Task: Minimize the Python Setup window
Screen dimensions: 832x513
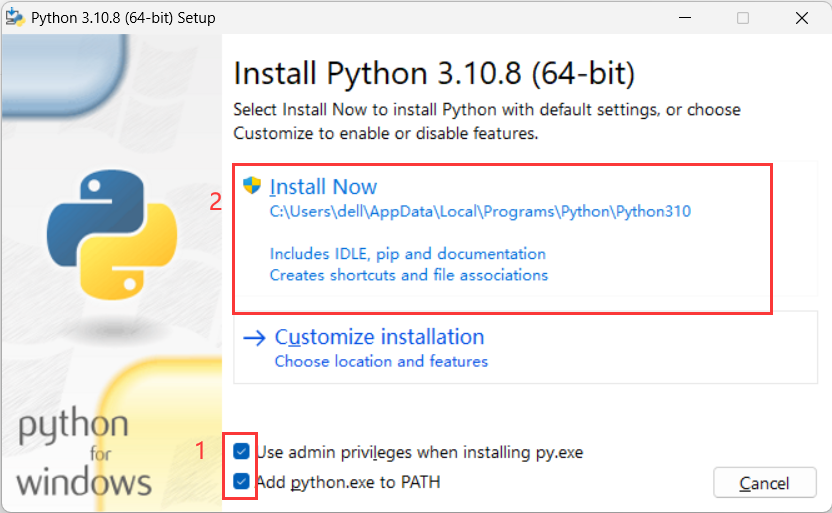Action: (686, 18)
